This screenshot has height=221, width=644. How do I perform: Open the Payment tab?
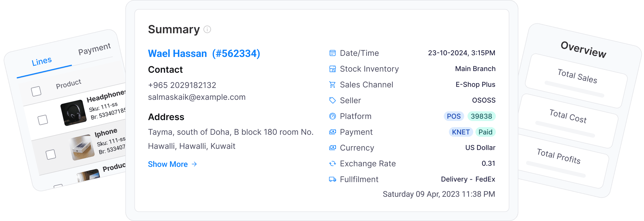click(x=94, y=49)
